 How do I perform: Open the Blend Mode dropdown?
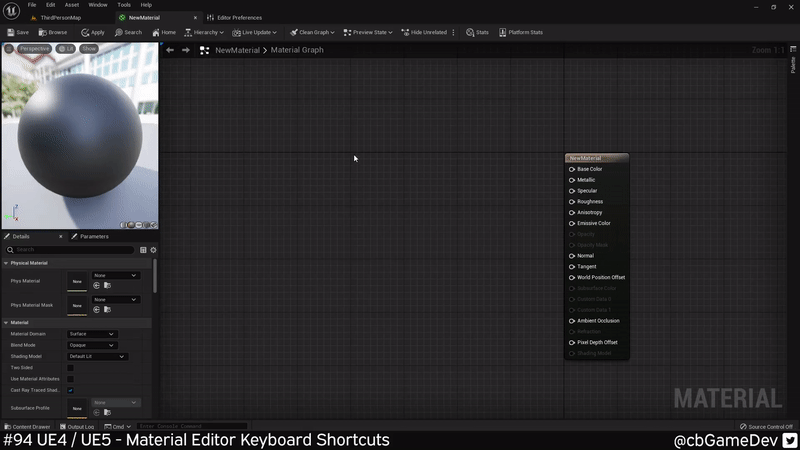point(91,345)
